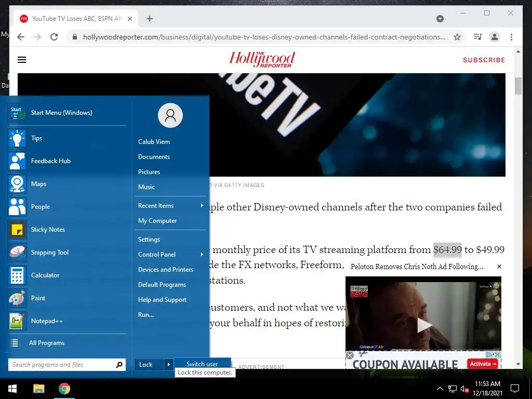Viewport: 532px width, 399px height.
Task: Click the user account avatar picture
Action: click(x=170, y=115)
